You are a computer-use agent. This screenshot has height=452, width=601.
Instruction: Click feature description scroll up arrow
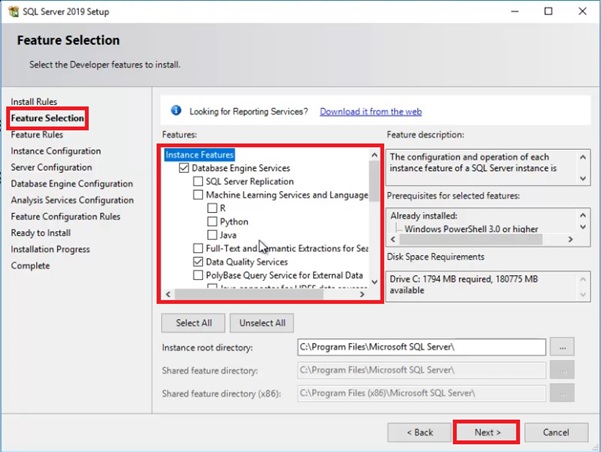[583, 157]
